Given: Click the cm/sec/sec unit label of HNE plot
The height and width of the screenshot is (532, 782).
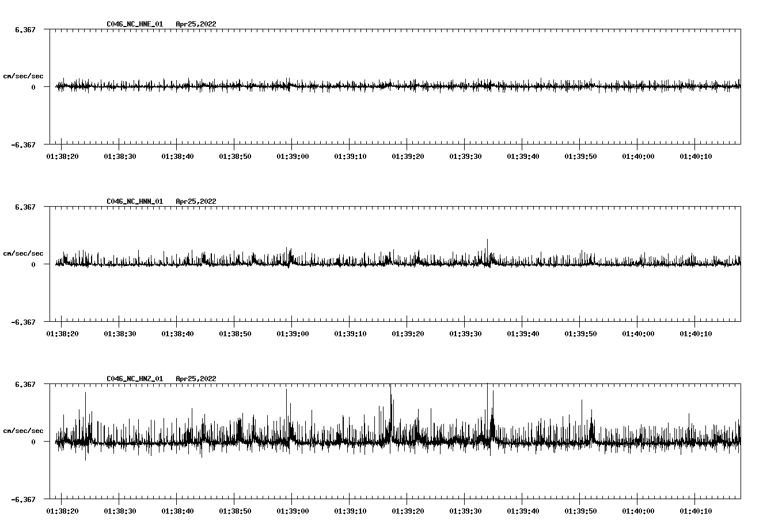Looking at the screenshot, I should [x=23, y=76].
